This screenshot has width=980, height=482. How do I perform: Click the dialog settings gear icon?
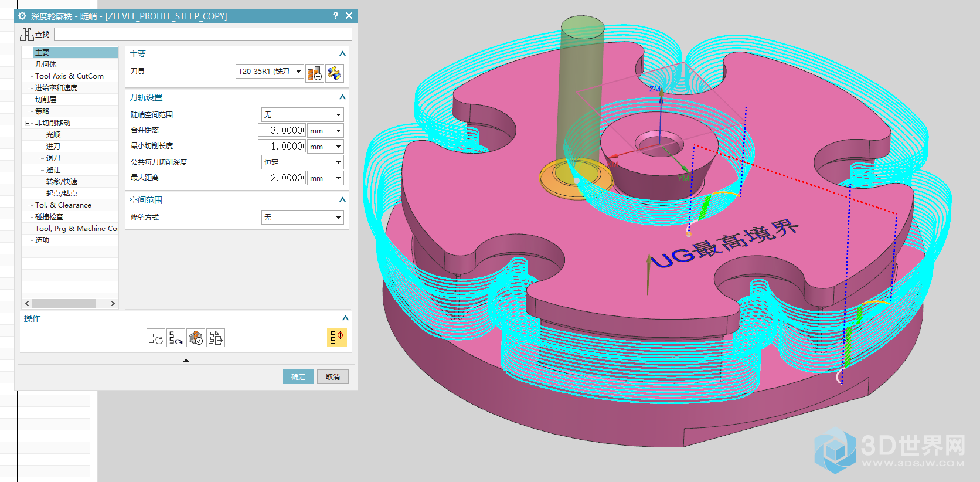[x=22, y=16]
